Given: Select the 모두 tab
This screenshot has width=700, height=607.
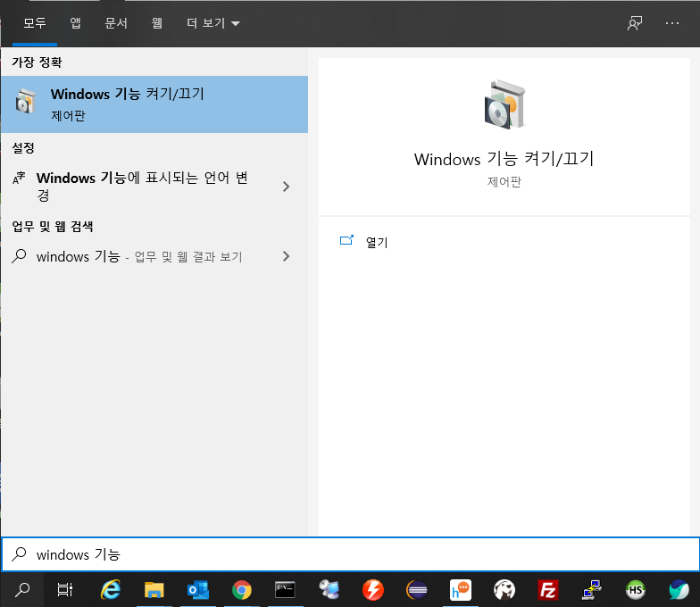Looking at the screenshot, I should (34, 23).
